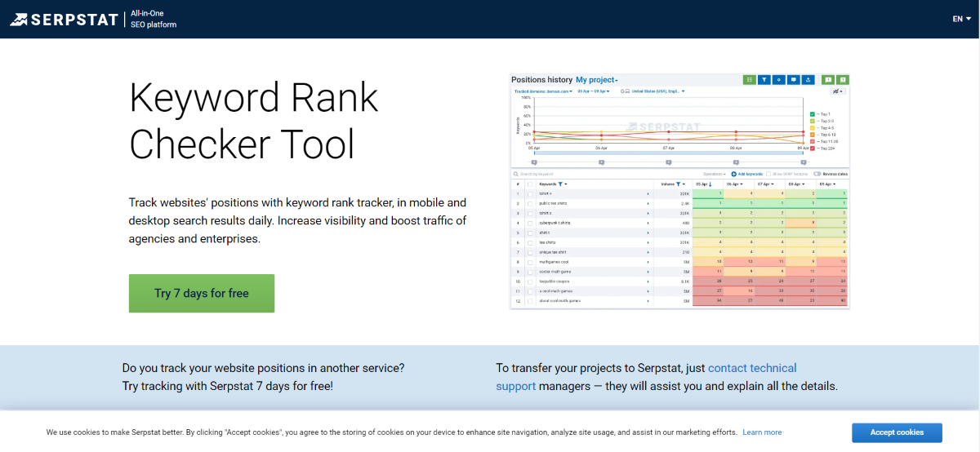Uncheck the Top 1 legend checkbox
Image resolution: width=980 pixels, height=452 pixels.
pyautogui.click(x=812, y=114)
